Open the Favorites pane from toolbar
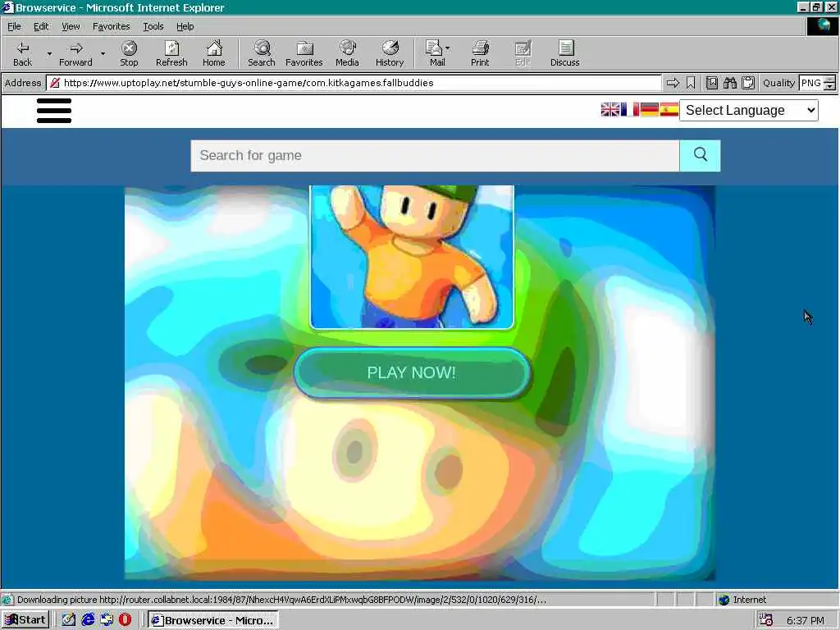Screen dimensions: 840x630 [x=304, y=53]
